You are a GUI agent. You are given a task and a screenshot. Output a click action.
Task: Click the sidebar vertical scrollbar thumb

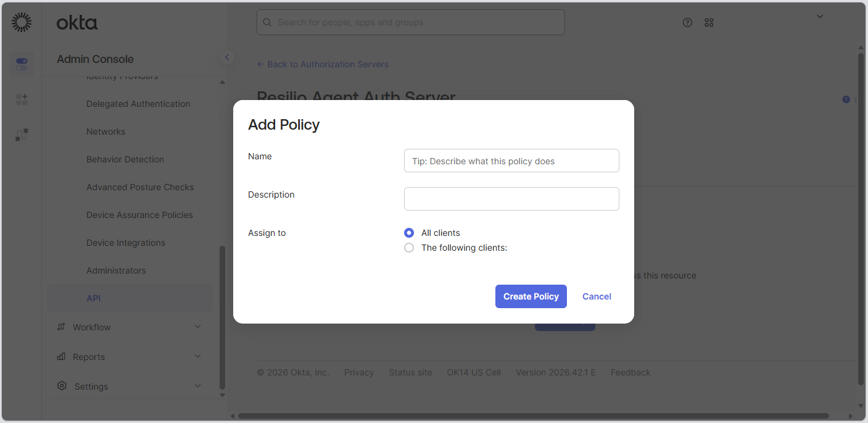click(x=223, y=317)
